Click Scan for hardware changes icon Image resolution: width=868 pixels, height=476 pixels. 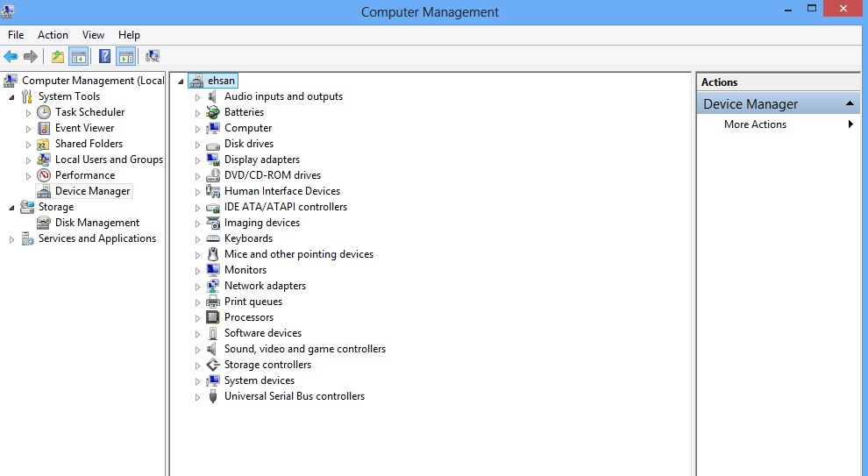coord(153,57)
